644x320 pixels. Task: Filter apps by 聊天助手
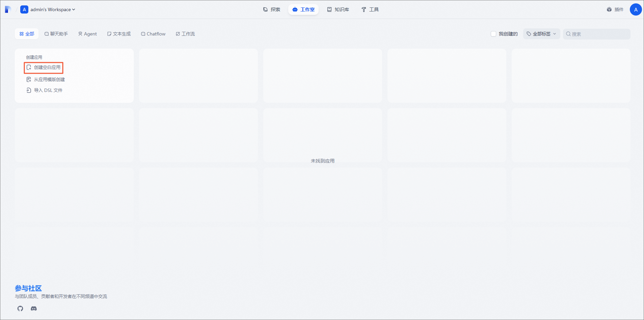click(56, 34)
